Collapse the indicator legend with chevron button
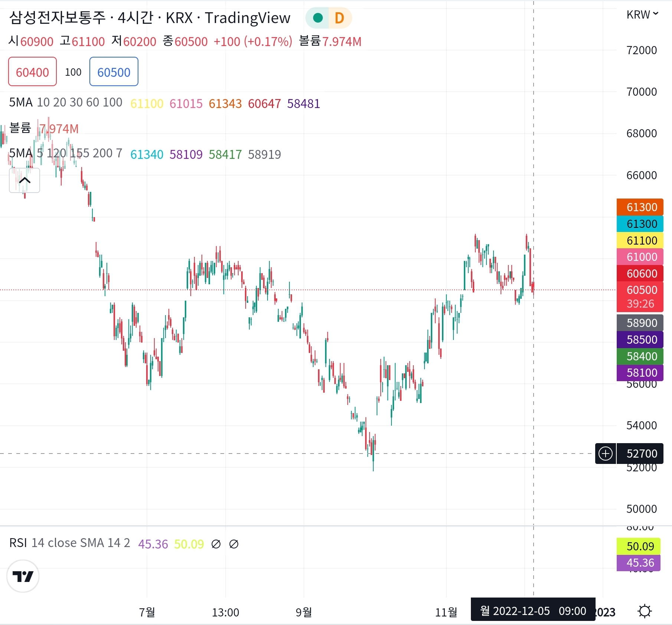This screenshot has height=625, width=672. coord(24,180)
